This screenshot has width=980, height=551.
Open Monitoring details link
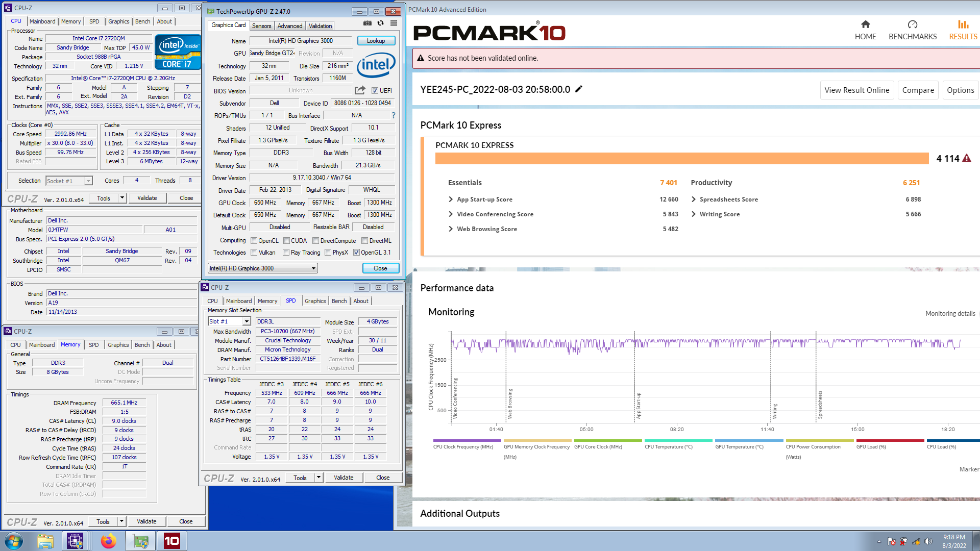(950, 314)
